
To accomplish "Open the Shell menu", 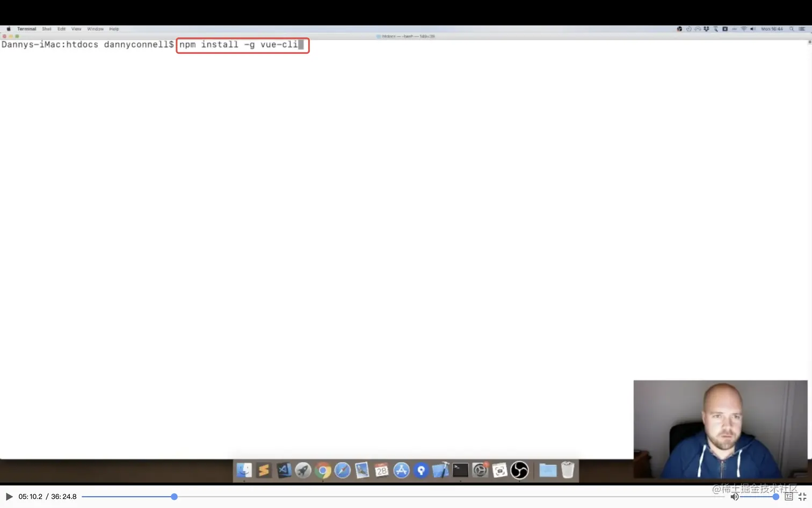I will (x=47, y=29).
